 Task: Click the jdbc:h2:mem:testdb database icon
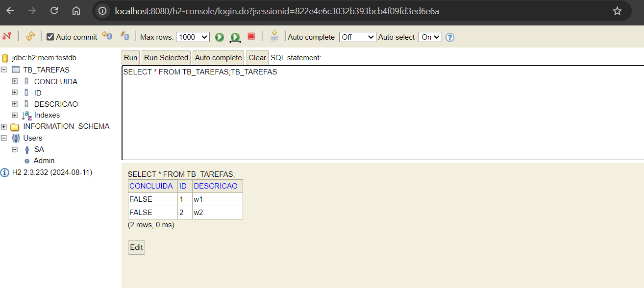5,57
